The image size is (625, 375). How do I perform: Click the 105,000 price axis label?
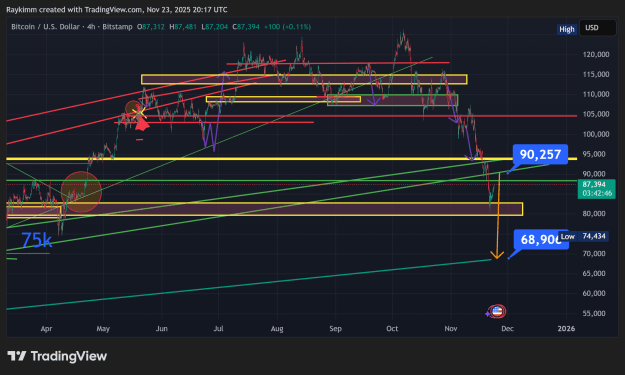[596, 114]
